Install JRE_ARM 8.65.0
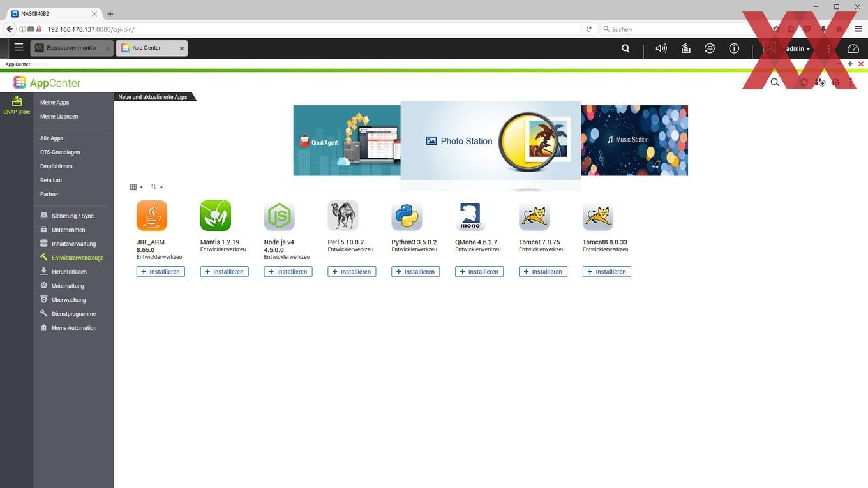Image resolution: width=868 pixels, height=488 pixels. pyautogui.click(x=161, y=272)
